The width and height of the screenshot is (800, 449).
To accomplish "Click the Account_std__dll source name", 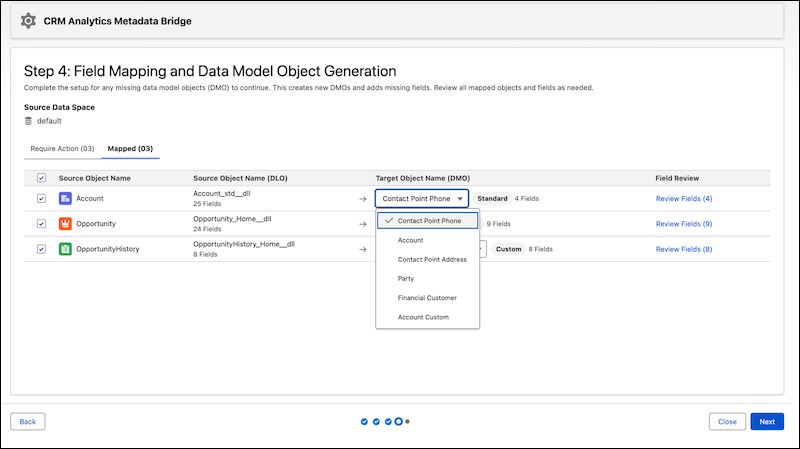I will (221, 193).
